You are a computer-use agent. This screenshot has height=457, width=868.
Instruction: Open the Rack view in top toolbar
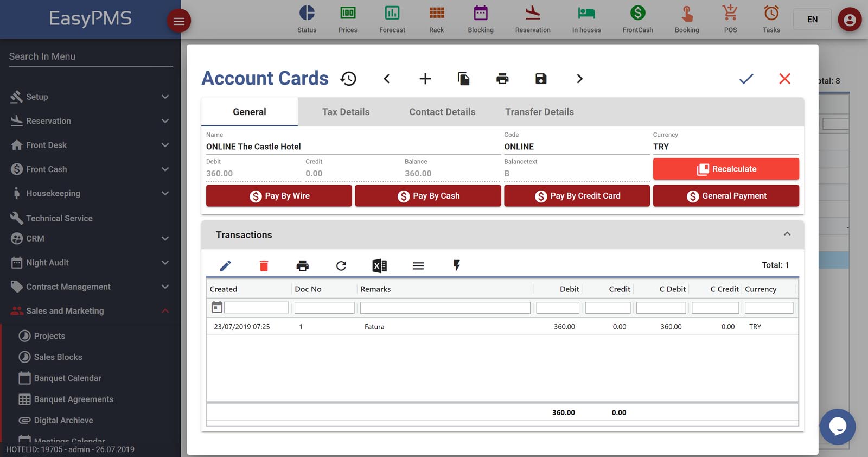pos(436,19)
